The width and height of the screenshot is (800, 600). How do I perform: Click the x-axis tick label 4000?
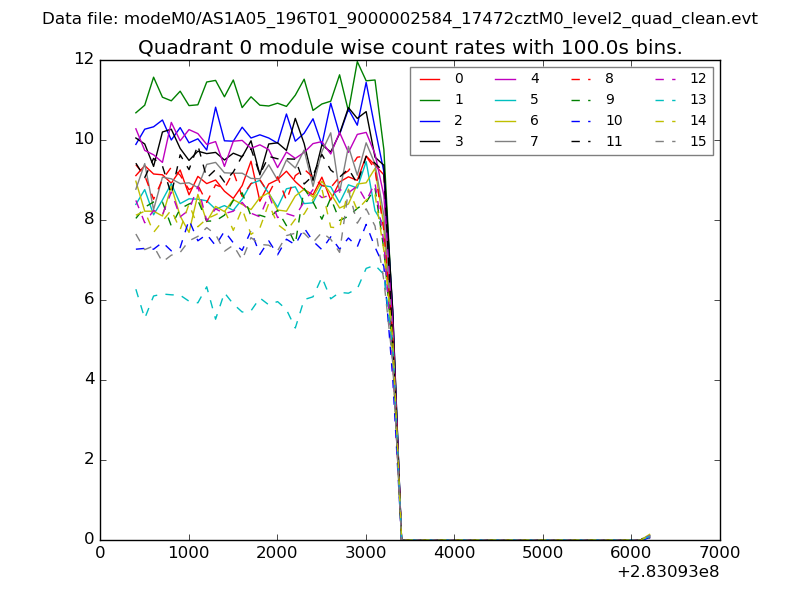(454, 552)
